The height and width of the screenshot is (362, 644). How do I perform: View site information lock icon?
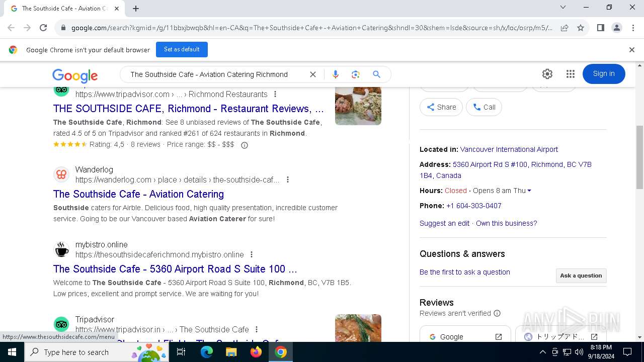[x=63, y=28]
